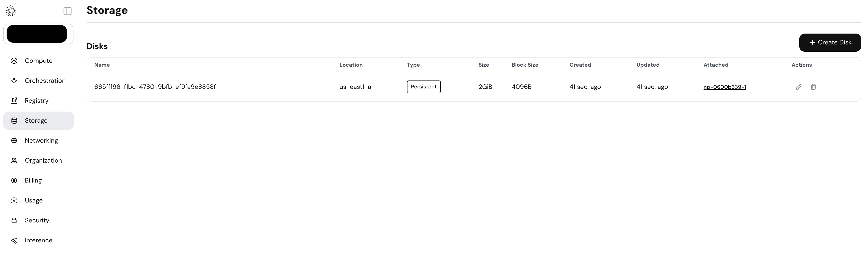Delete the disk with the trash icon

point(813,87)
